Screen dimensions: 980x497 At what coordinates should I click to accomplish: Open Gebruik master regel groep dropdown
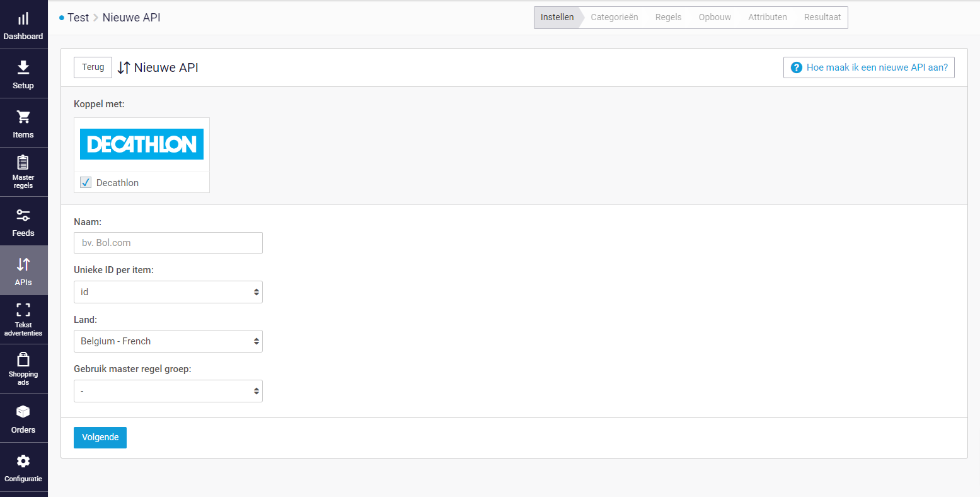pos(168,391)
